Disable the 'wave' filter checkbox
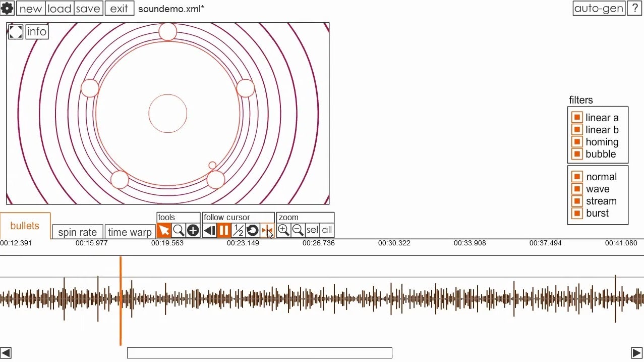Viewport: 644px width, 362px height. (577, 189)
